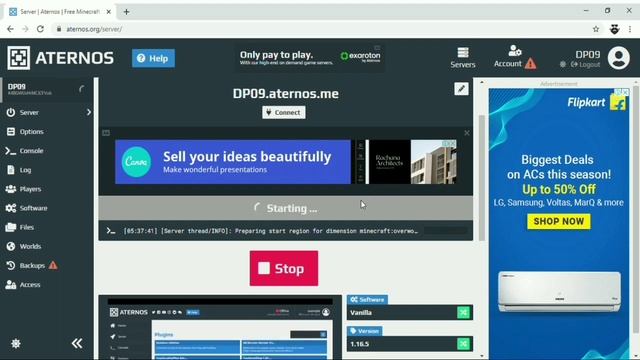Click the Vanilla software label
Screen dimensions: 640x360
pos(361,313)
